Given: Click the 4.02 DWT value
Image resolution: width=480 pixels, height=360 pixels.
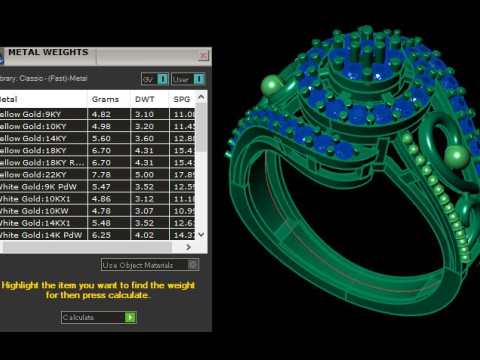Looking at the screenshot, I should pyautogui.click(x=144, y=235).
